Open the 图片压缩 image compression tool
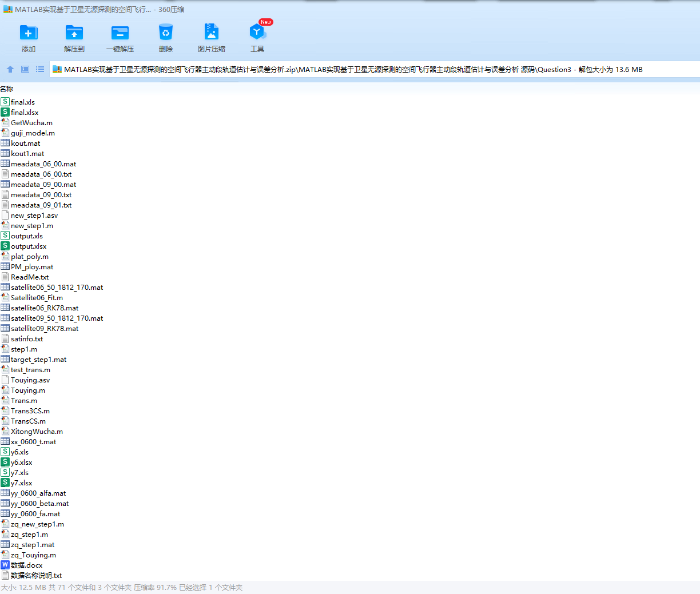700x594 pixels. point(212,33)
